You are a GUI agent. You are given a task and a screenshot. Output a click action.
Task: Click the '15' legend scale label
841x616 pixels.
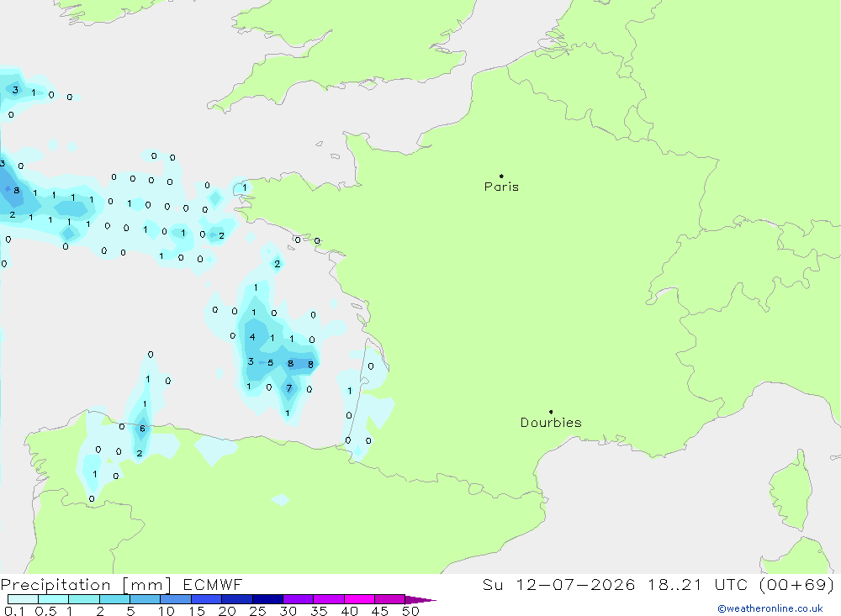click(x=197, y=611)
